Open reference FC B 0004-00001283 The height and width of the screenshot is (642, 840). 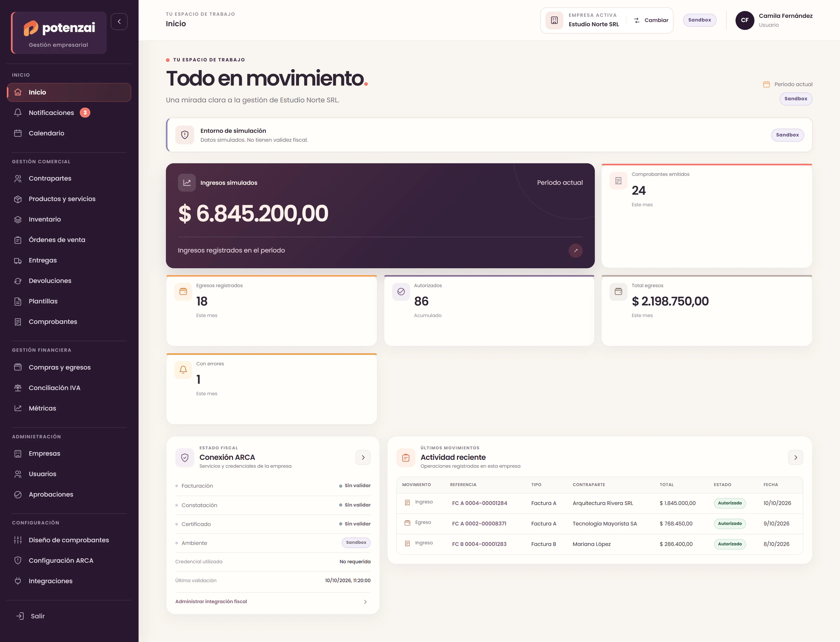coord(479,544)
